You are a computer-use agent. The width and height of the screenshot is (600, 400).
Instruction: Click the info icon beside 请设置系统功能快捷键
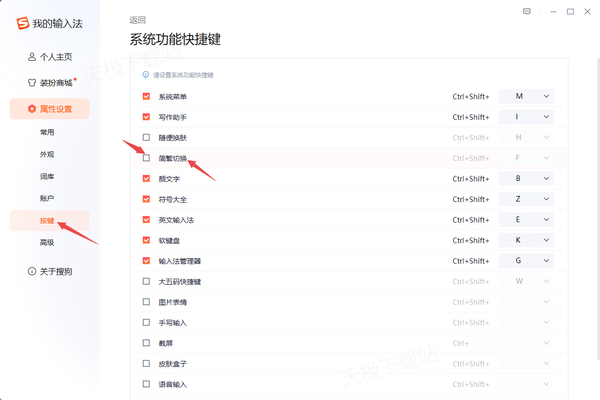point(146,75)
